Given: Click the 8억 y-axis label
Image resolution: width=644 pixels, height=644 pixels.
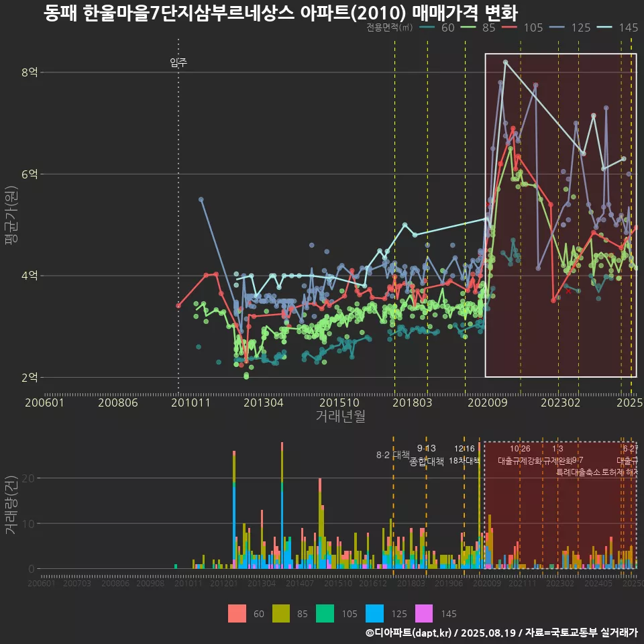Looking at the screenshot, I should click(30, 72).
